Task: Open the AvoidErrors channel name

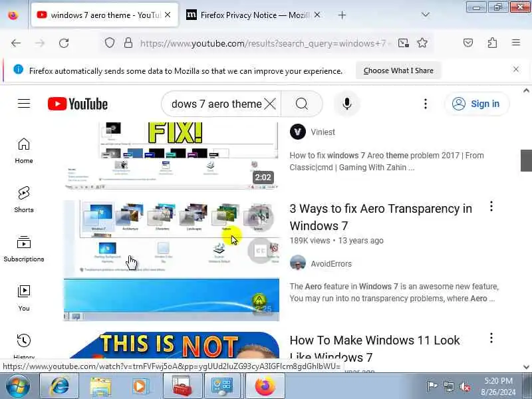Action: tap(331, 263)
